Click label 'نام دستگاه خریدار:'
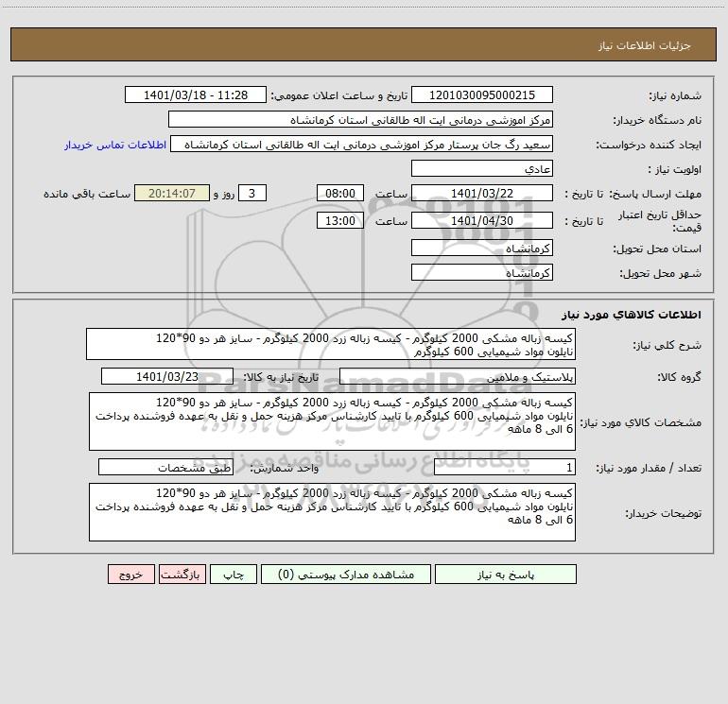This screenshot has width=728, height=704. coord(657,121)
